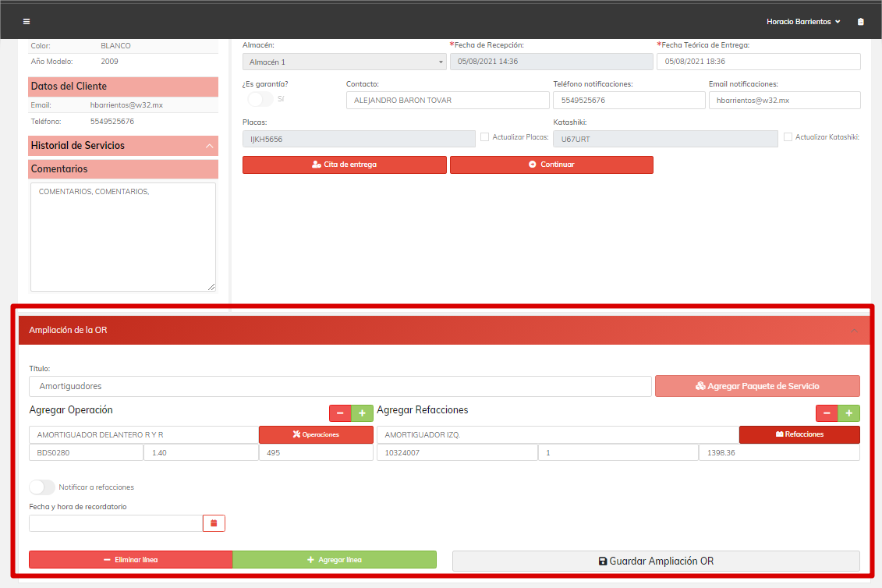882x588 pixels.
Task: Open the reminder date calendar picker
Action: tap(214, 523)
